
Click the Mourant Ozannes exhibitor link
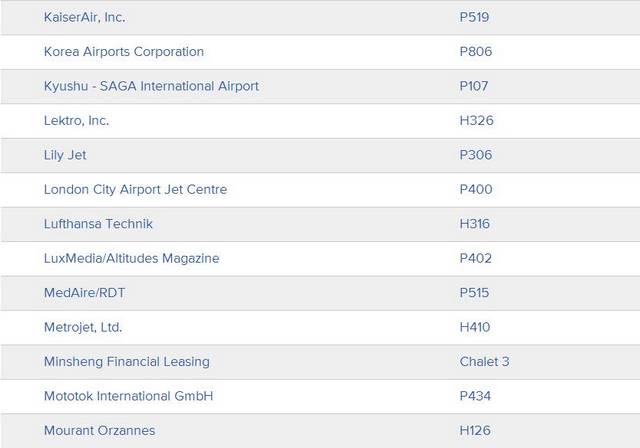coord(98,430)
